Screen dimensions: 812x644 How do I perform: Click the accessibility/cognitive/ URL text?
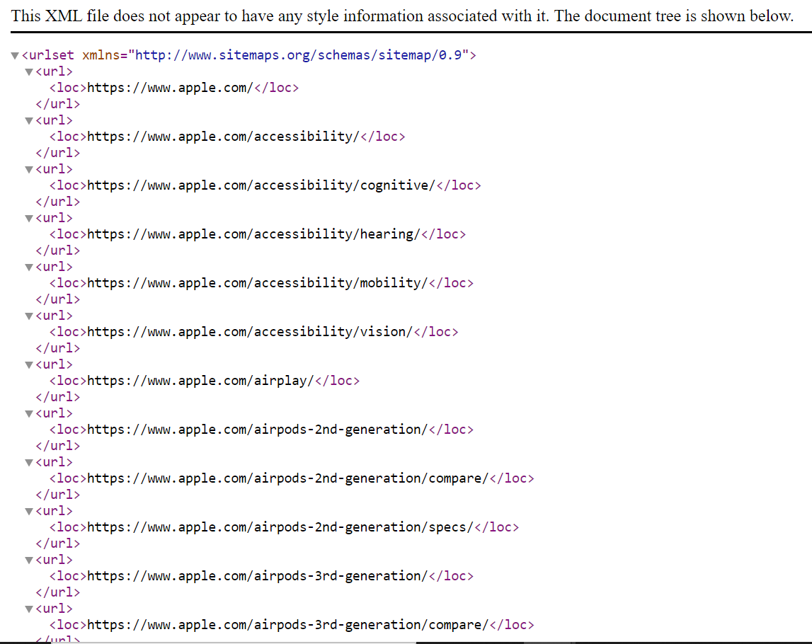coord(261,185)
